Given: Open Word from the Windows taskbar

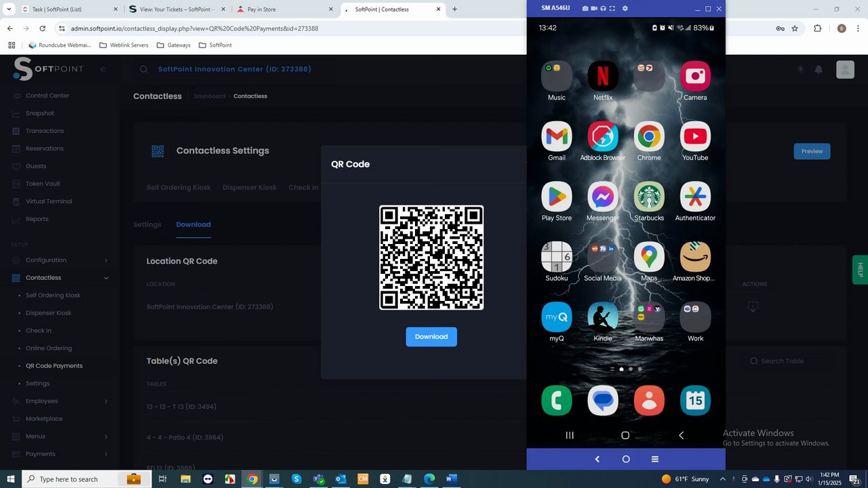Looking at the screenshot, I should point(451,479).
